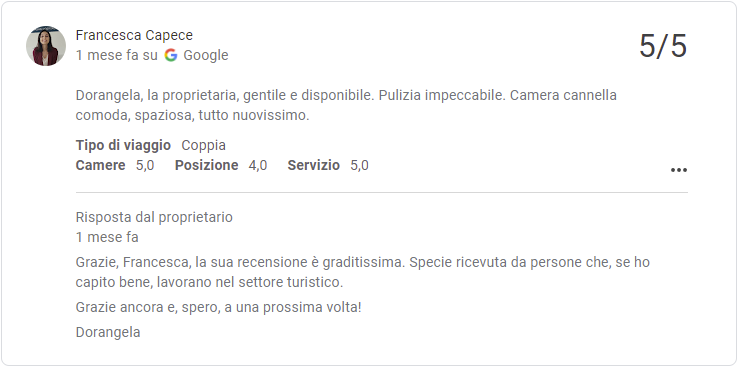
Task: Click the Servizio 5,0 score
Action: click(x=360, y=166)
